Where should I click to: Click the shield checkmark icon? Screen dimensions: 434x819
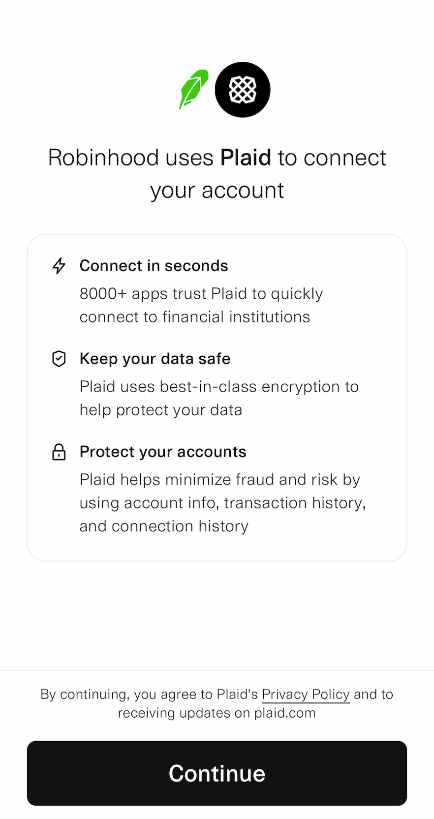59,359
